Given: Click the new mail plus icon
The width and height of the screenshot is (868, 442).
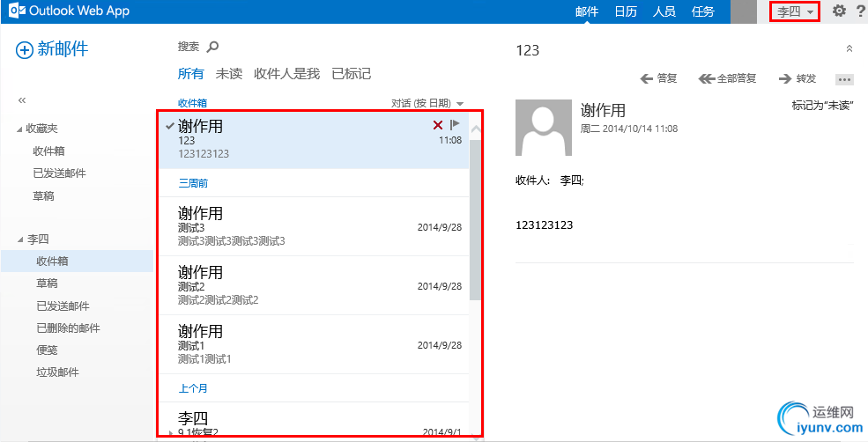Looking at the screenshot, I should 24,50.
